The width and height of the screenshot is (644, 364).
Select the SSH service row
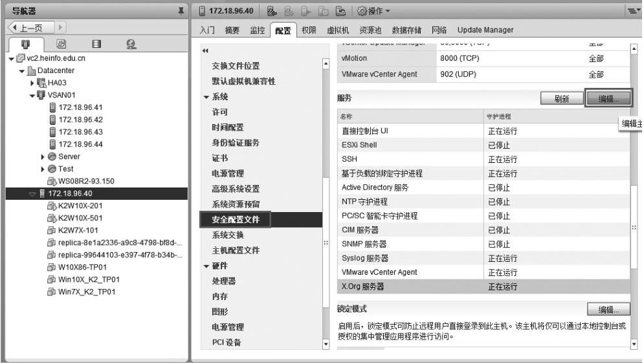pyautogui.click(x=483, y=159)
